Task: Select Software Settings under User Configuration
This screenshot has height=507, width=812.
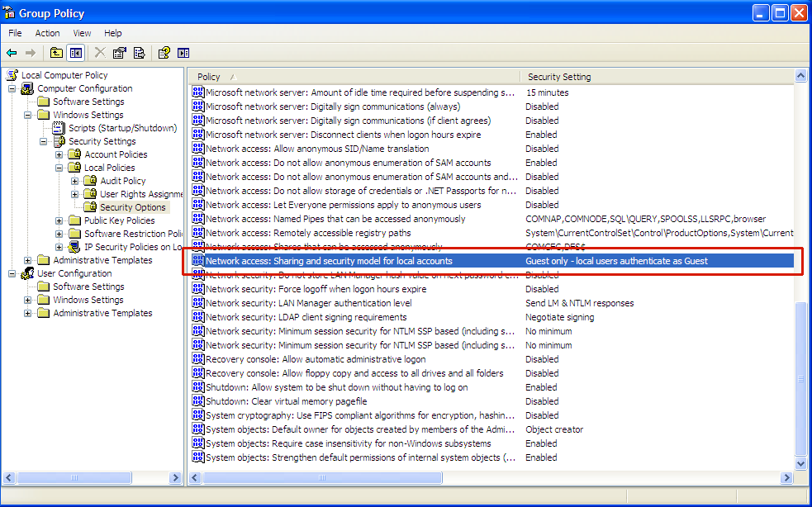Action: (x=88, y=287)
